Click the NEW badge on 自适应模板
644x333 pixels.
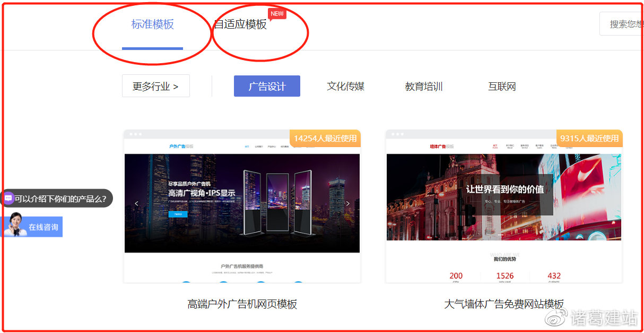coord(277,13)
